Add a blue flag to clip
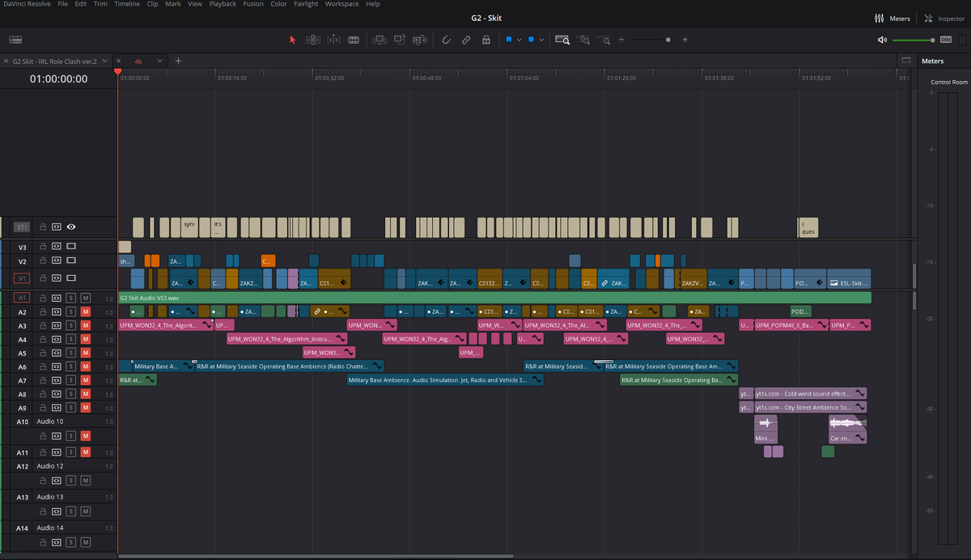Screen dimensions: 971x560 pyautogui.click(x=509, y=39)
